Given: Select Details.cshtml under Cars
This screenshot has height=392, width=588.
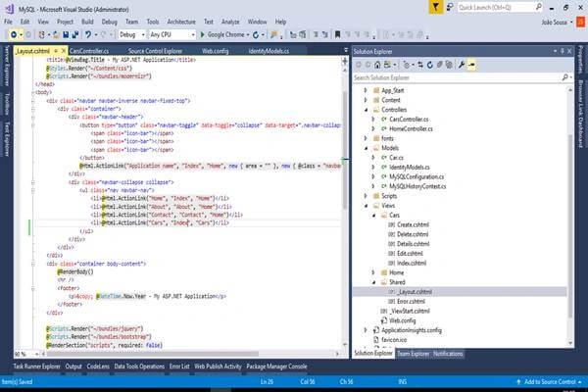Looking at the screenshot, I should pyautogui.click(x=414, y=244).
